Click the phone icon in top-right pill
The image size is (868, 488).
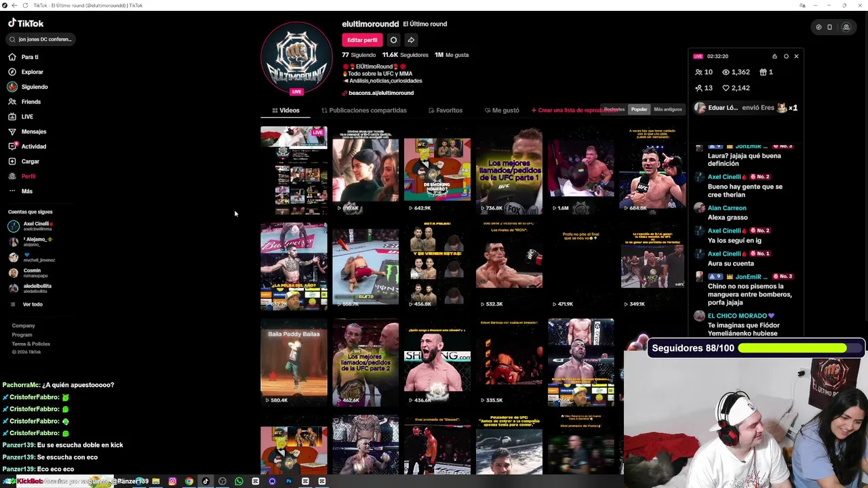pos(829,27)
